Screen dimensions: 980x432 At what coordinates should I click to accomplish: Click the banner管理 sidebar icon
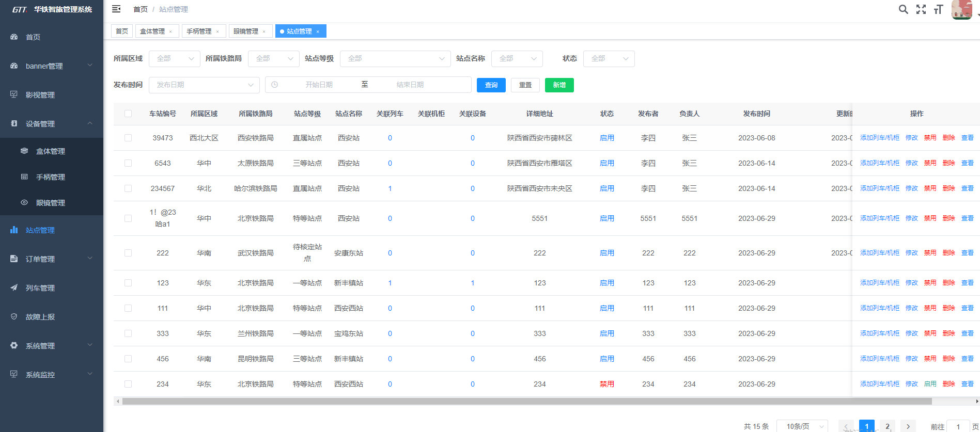14,66
